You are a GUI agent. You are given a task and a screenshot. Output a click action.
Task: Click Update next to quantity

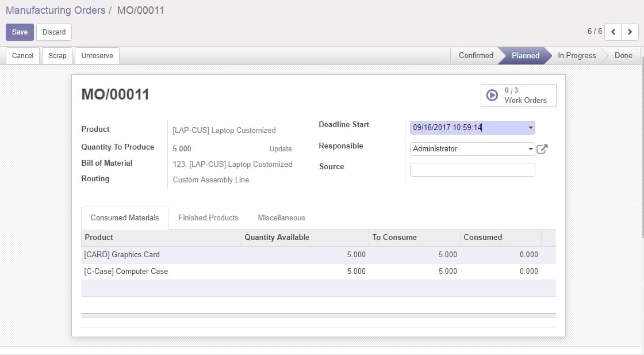pos(281,149)
